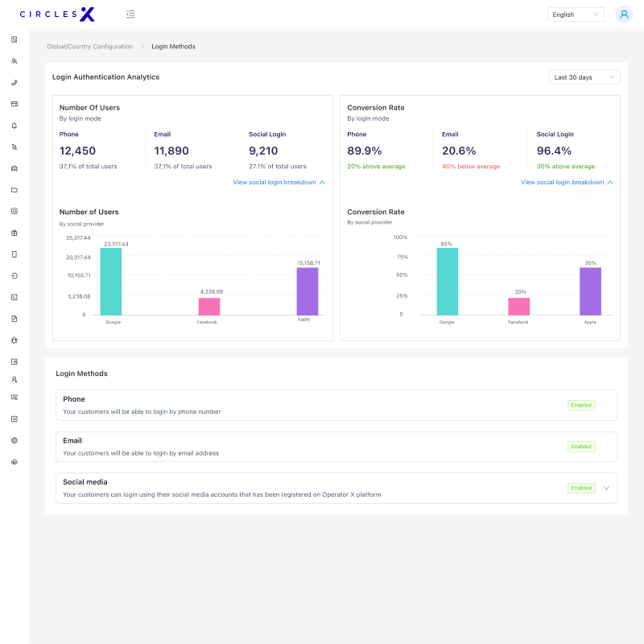Viewport: 644px width, 644px height.
Task: Click the 11,890 Email users value
Action: [171, 151]
